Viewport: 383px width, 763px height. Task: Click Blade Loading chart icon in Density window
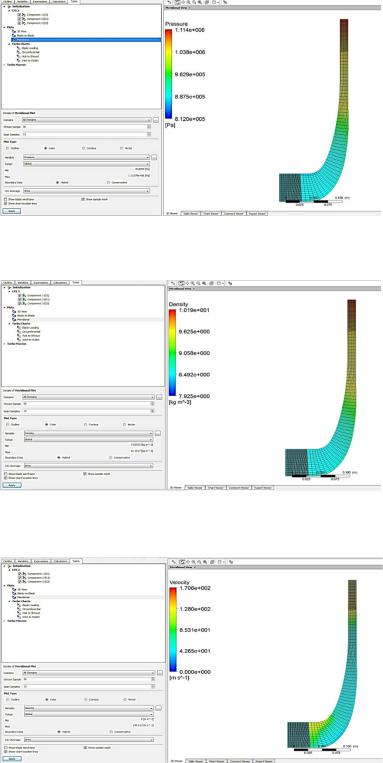(18, 328)
